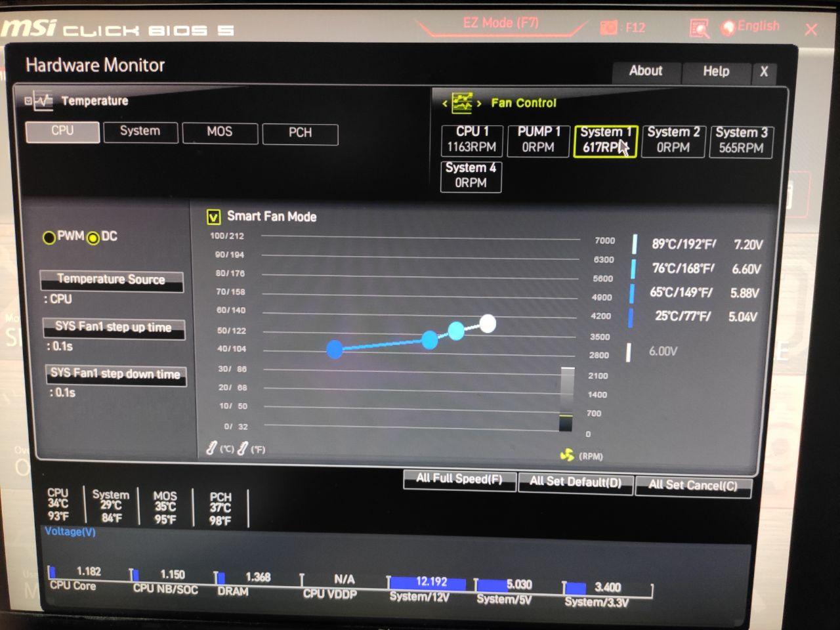Screen dimensions: 840x630
Task: Click the 76°C/168°F 6.60V entry
Action: 705,269
